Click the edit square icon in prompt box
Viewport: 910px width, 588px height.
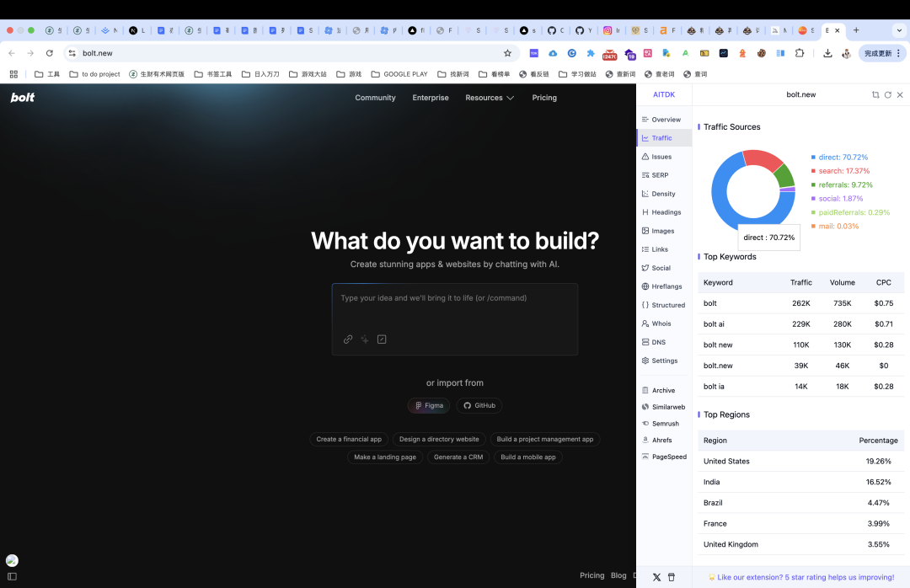pos(382,339)
